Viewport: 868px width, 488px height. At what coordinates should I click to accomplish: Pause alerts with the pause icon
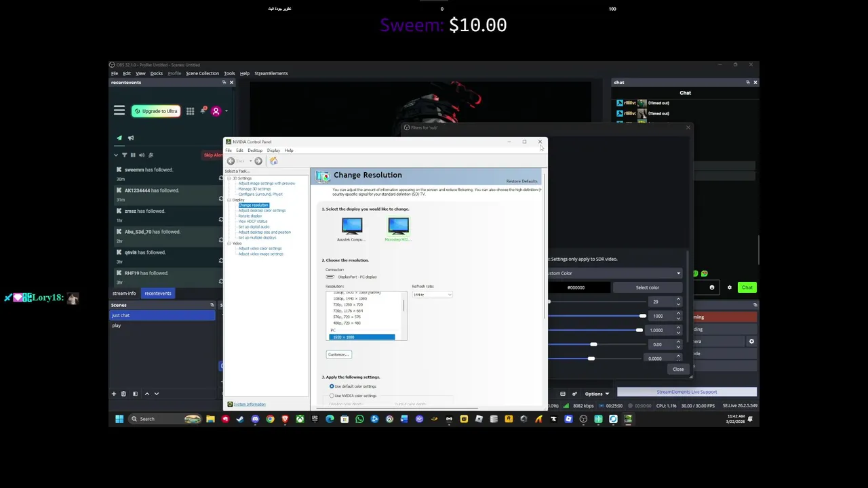coord(133,155)
